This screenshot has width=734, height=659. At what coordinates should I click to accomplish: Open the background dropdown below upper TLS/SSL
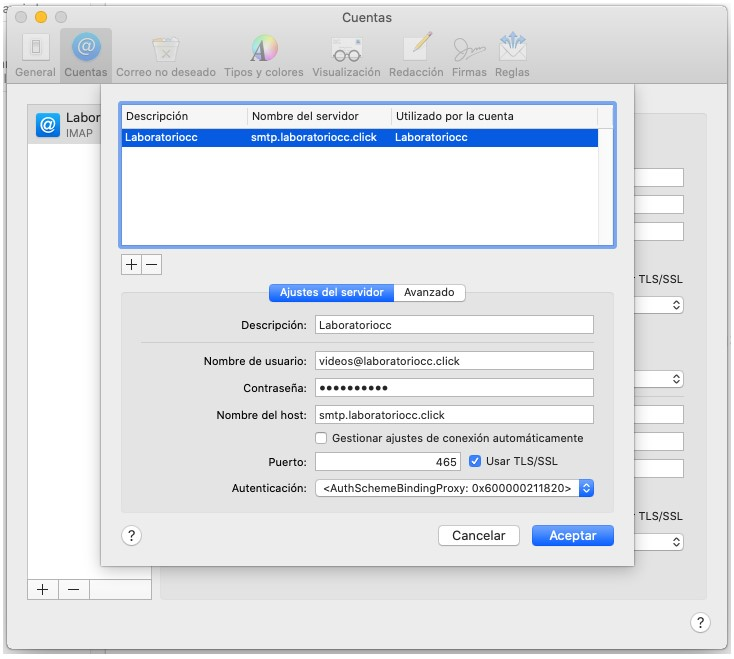659,305
